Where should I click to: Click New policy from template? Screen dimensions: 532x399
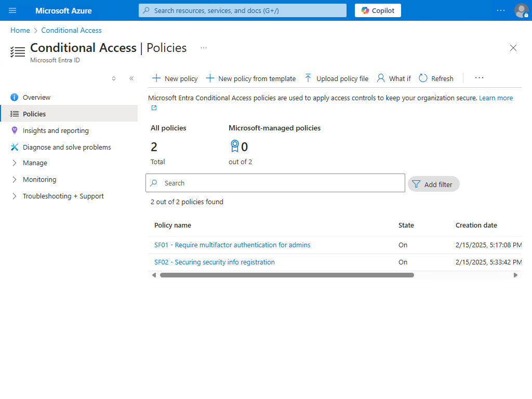coord(251,78)
